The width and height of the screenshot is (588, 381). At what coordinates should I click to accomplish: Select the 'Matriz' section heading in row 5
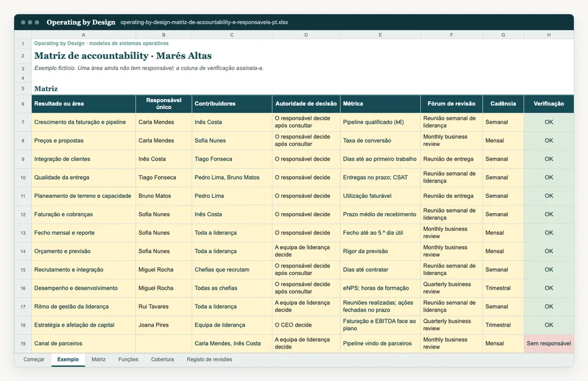click(46, 89)
